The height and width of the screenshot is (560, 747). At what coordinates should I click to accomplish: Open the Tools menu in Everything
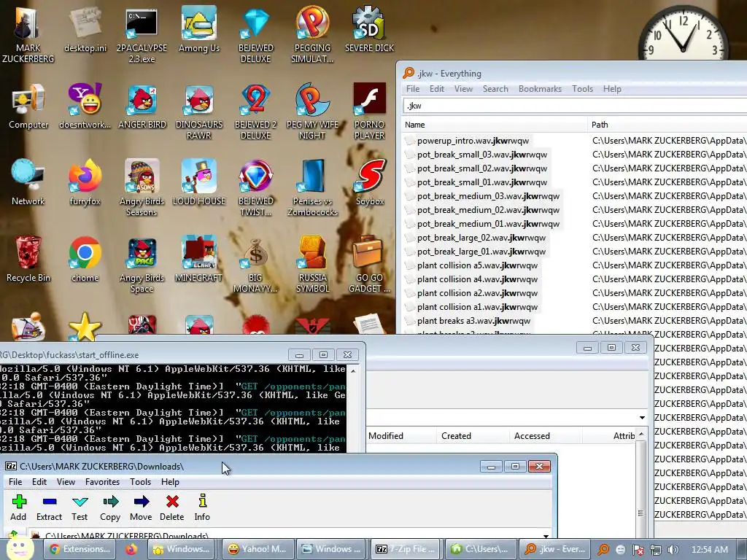583,89
